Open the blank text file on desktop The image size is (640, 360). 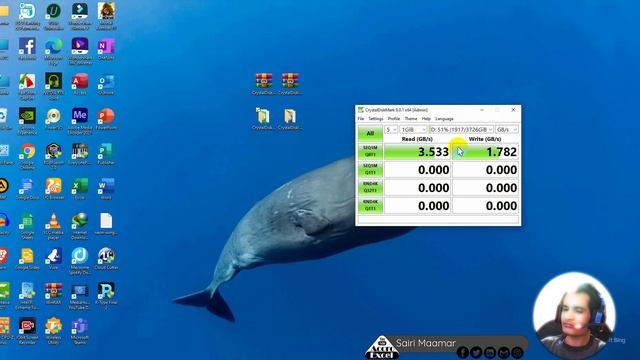point(106,224)
